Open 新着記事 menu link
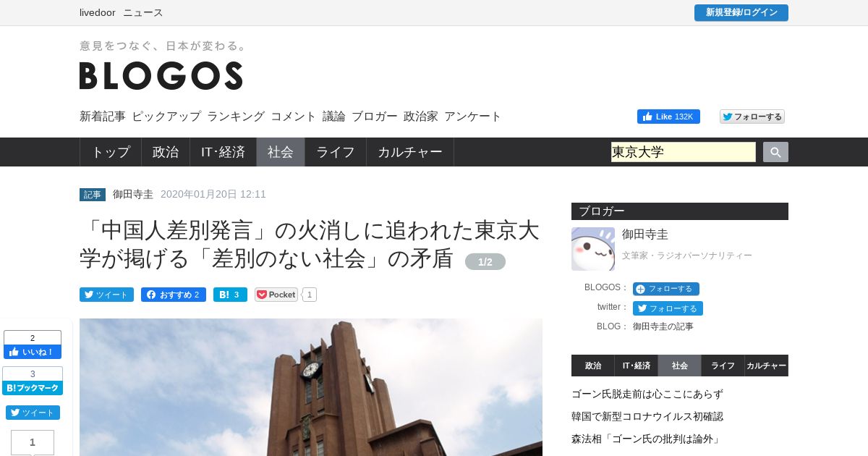868x456 pixels. click(x=103, y=116)
